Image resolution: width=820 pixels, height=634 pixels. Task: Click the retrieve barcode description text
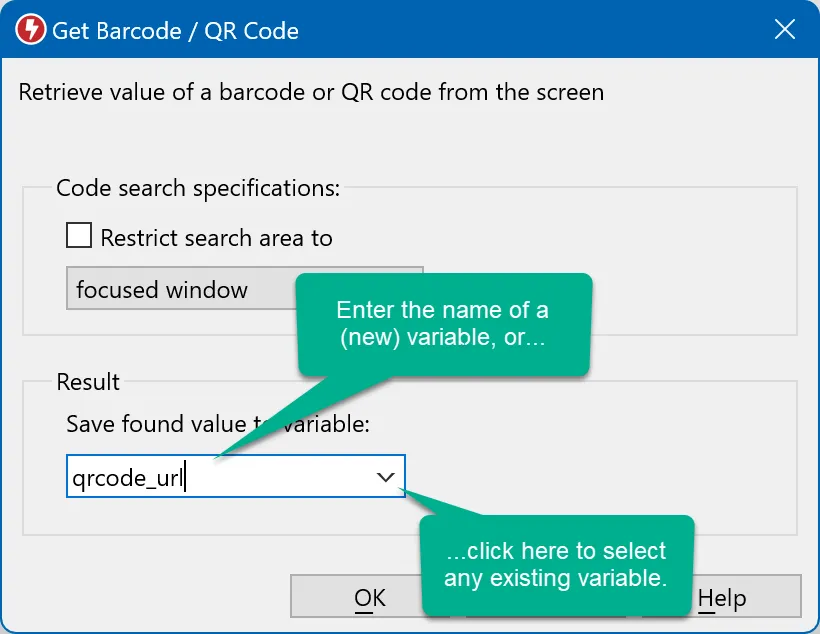coord(310,92)
